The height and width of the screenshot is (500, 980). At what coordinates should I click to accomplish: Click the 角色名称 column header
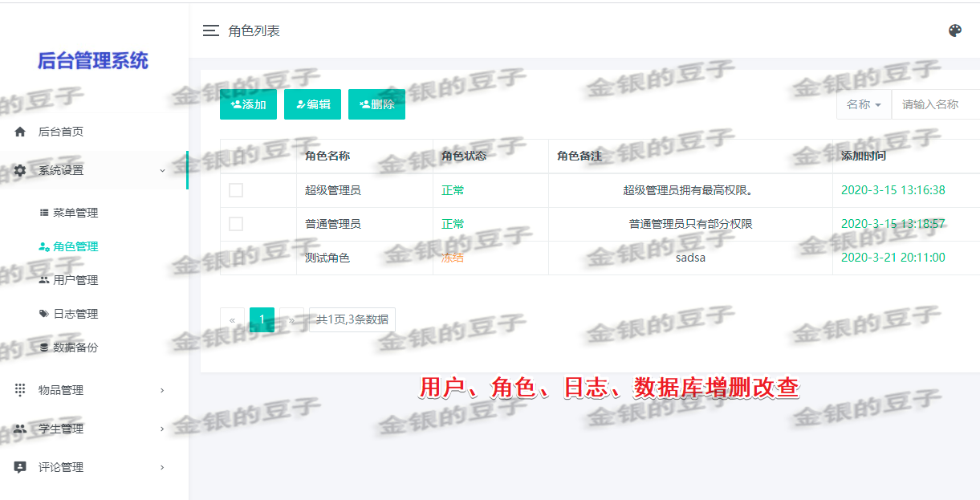click(x=327, y=156)
